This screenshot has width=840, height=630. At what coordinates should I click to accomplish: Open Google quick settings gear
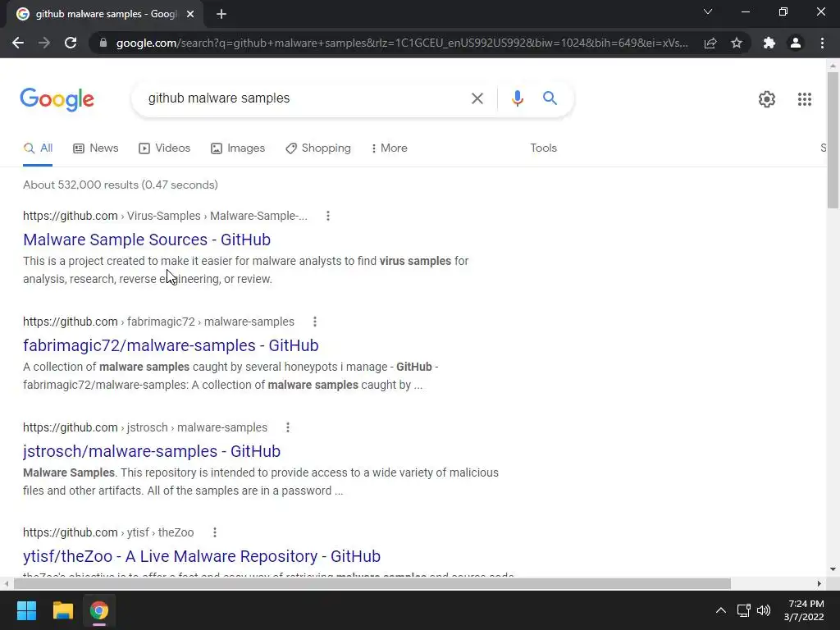pyautogui.click(x=767, y=99)
